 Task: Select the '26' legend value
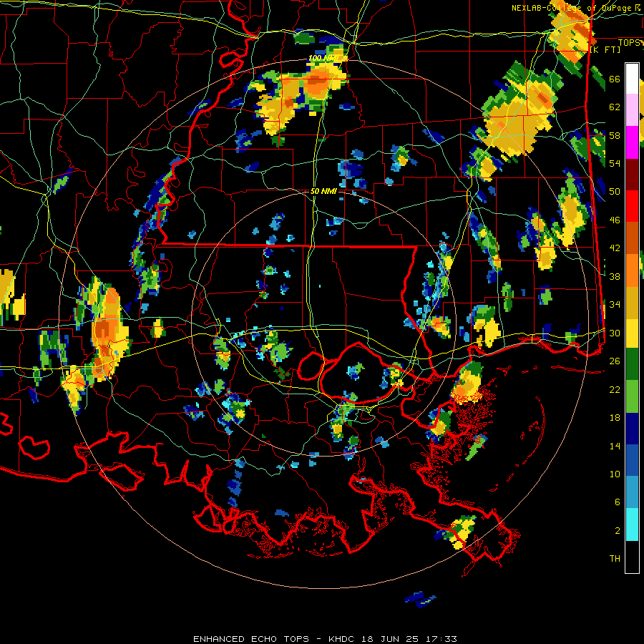615,361
